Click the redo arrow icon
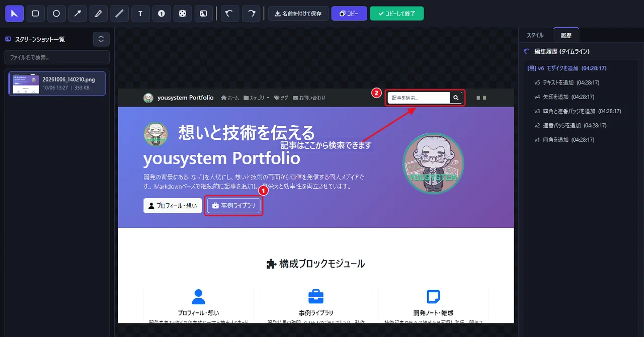This screenshot has width=644, height=337. [x=251, y=14]
